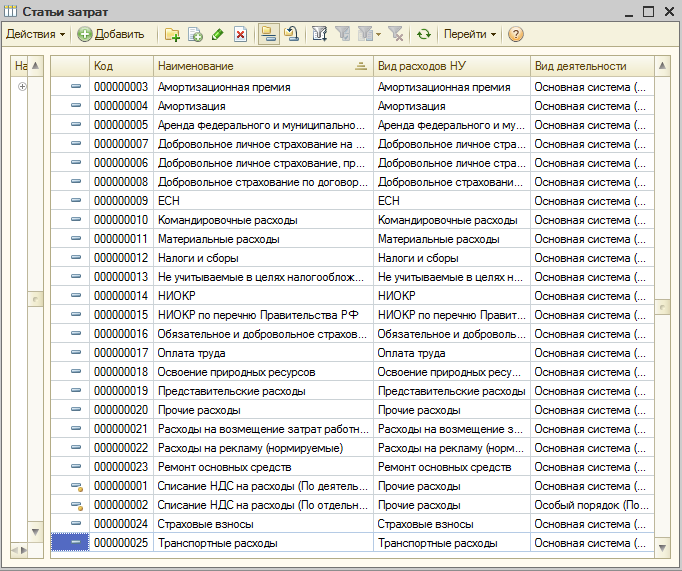The height and width of the screenshot is (571, 682).
Task: Click row icon for Амортизационная премия
Action: (76, 87)
